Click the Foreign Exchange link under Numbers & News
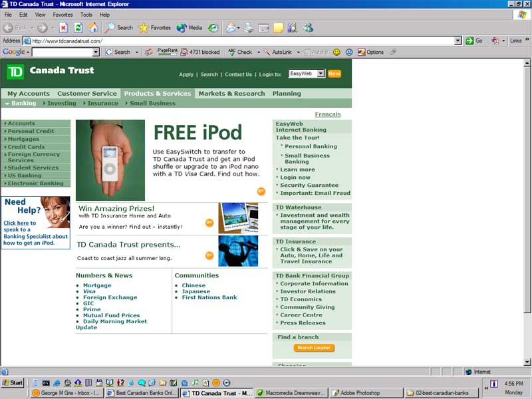 [x=110, y=297]
